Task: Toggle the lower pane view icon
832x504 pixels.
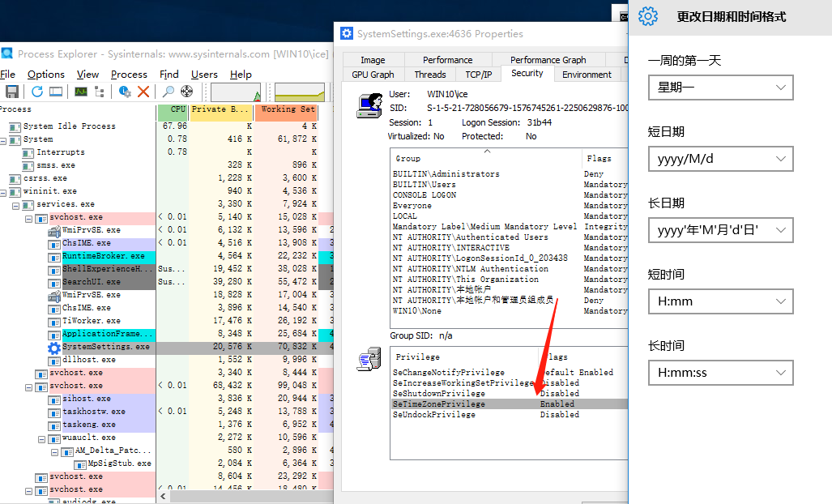Action: [x=56, y=92]
